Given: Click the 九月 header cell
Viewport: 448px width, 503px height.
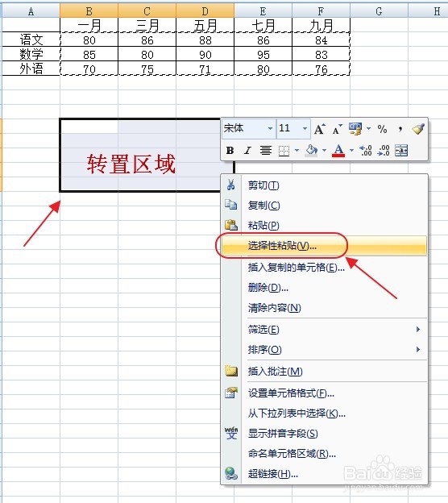Looking at the screenshot, I should tap(321, 25).
